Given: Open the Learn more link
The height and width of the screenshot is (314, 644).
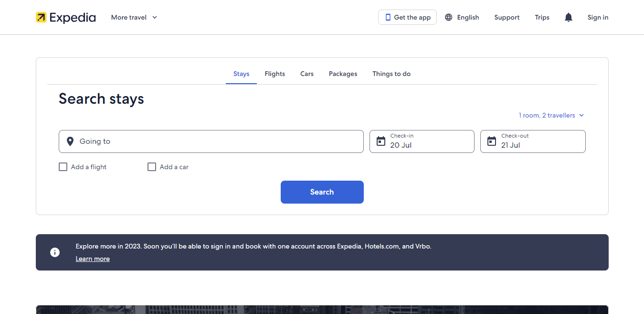Looking at the screenshot, I should pyautogui.click(x=93, y=259).
